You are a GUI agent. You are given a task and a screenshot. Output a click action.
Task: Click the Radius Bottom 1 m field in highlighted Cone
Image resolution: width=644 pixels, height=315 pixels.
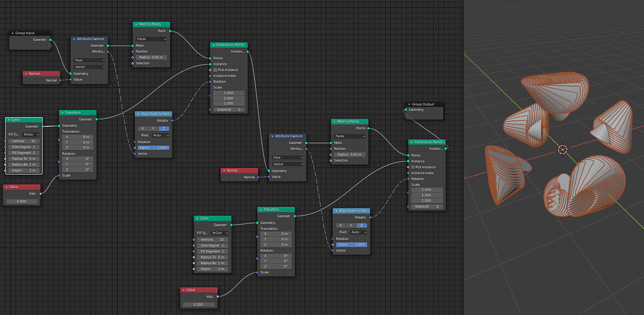pos(24,164)
